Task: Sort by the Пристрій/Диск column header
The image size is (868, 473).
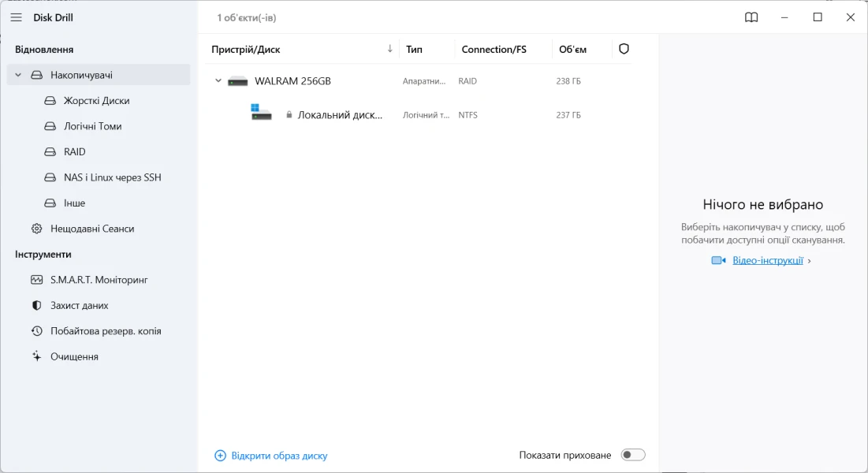Action: pyautogui.click(x=246, y=50)
